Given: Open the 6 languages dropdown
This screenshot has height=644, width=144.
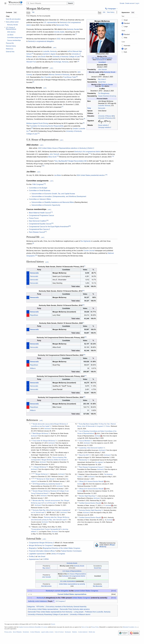Looking at the screenshot, I should click(111, 9).
